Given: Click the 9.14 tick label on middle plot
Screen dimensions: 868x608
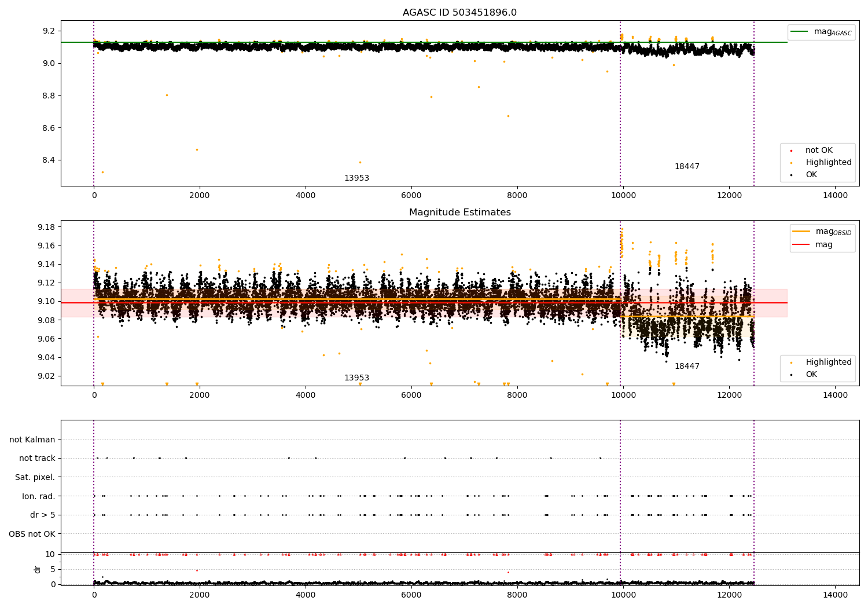Looking at the screenshot, I should click(46, 265).
